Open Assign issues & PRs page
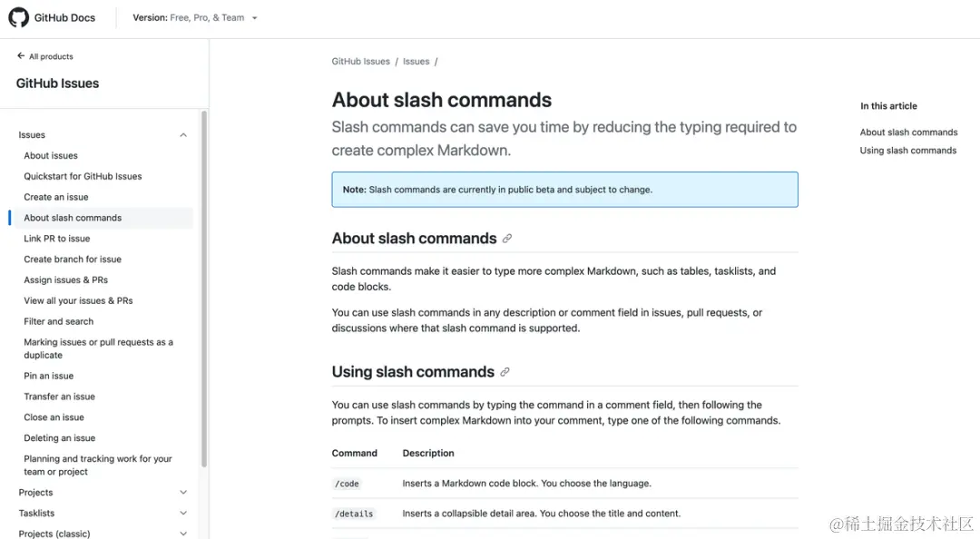The width and height of the screenshot is (980, 539). (x=65, y=279)
